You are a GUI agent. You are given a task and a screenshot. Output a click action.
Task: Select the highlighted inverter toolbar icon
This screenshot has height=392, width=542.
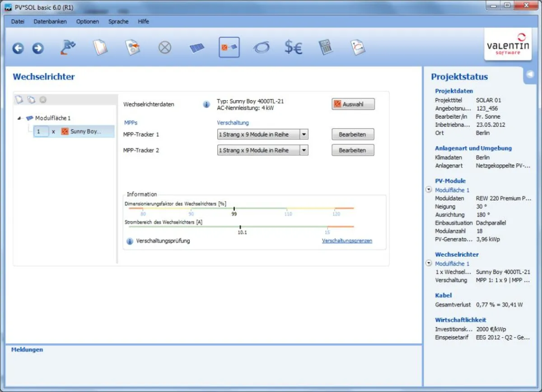(x=229, y=47)
